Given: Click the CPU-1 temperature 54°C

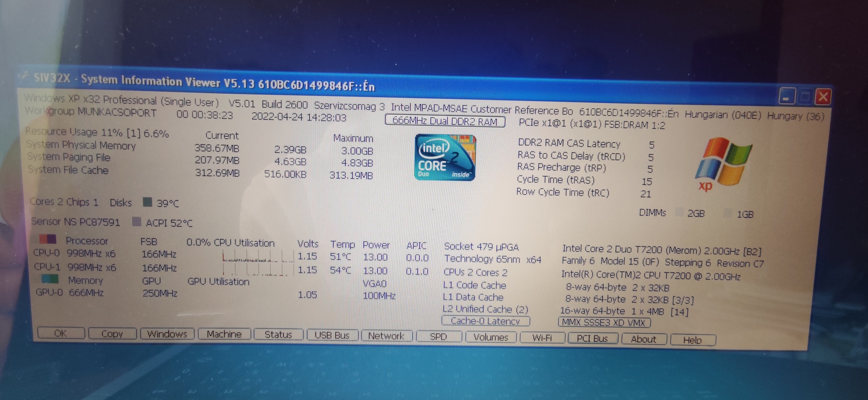Looking at the screenshot, I should point(341,270).
